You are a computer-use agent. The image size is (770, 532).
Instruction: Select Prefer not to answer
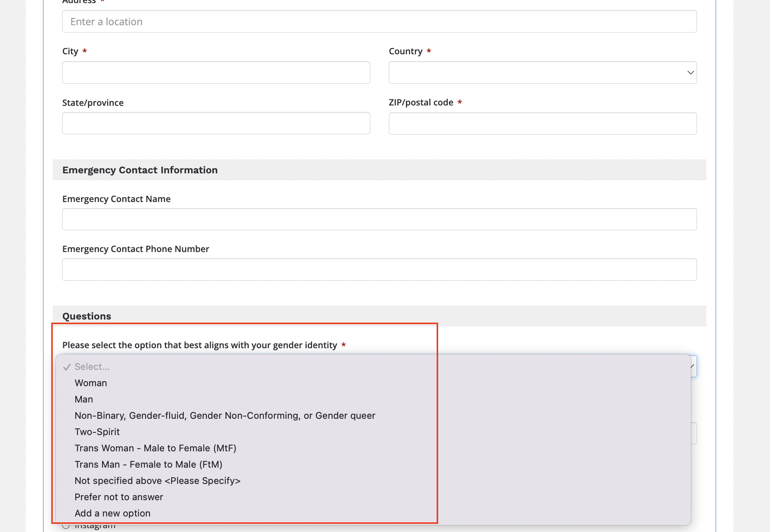coord(119,497)
